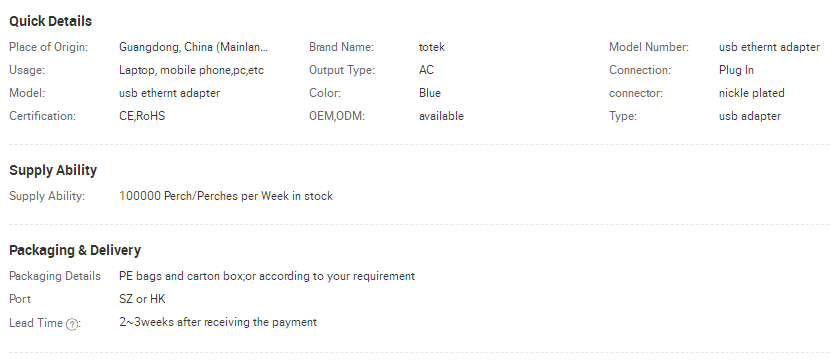
Task: Click the Packaging & Delivery heading
Action: [x=75, y=250]
